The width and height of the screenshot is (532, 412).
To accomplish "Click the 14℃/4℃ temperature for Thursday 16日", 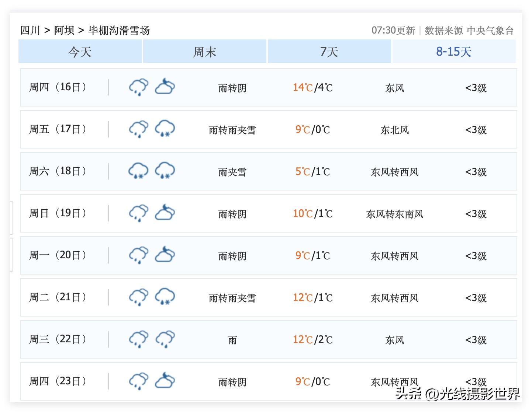I will pyautogui.click(x=313, y=88).
